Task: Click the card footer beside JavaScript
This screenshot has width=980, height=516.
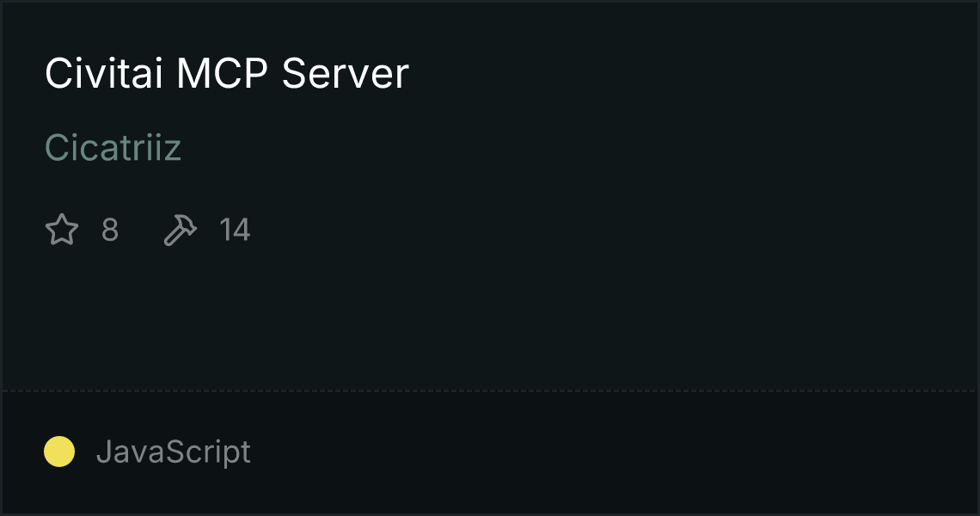Action: click(x=612, y=451)
